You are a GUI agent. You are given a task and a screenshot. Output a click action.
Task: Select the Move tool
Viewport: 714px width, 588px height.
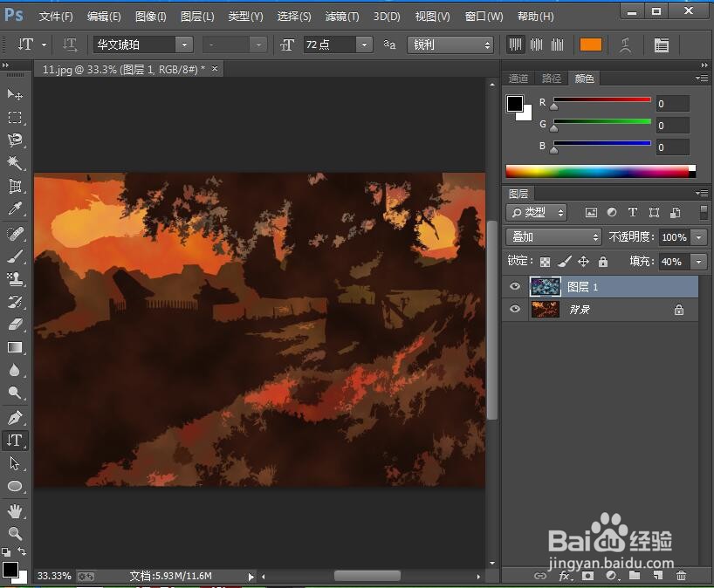[x=15, y=94]
